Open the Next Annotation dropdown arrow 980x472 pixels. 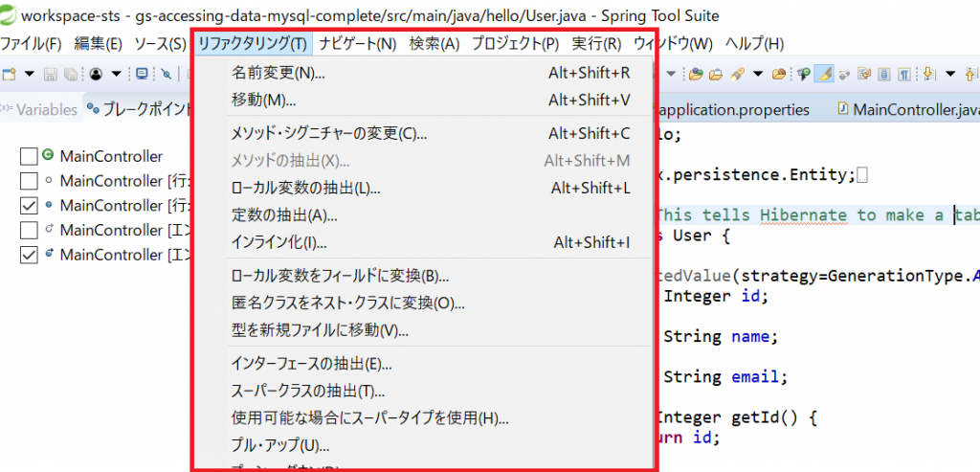point(949,74)
